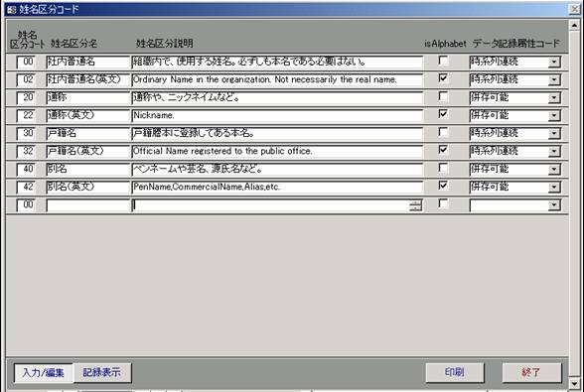Image resolution: width=584 pixels, height=392 pixels.
Task: Click the name field 通称(英文)
Action: (87, 115)
